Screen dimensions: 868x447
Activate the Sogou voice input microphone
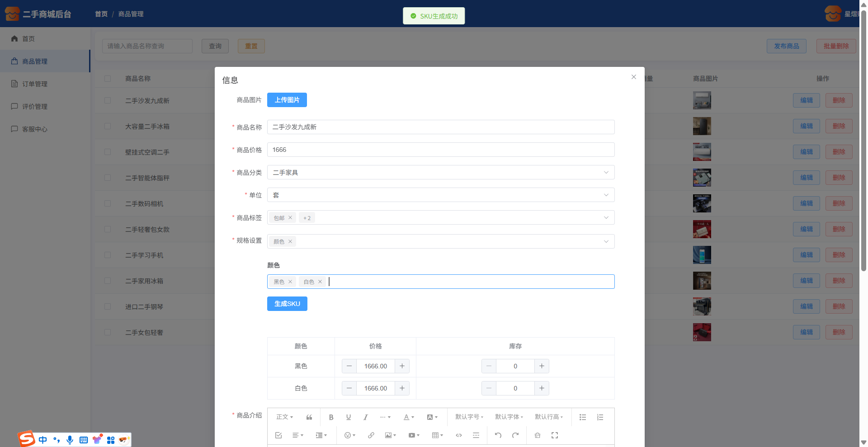[70, 440]
